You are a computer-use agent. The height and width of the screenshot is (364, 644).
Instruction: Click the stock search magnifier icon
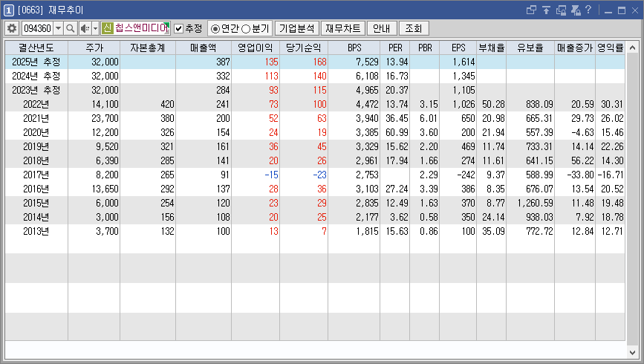click(71, 28)
